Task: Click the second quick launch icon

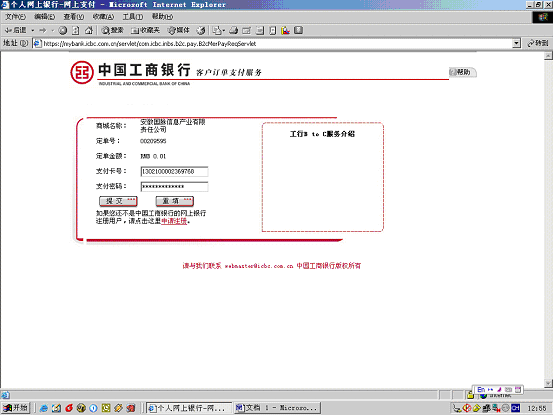Action: pos(56,408)
